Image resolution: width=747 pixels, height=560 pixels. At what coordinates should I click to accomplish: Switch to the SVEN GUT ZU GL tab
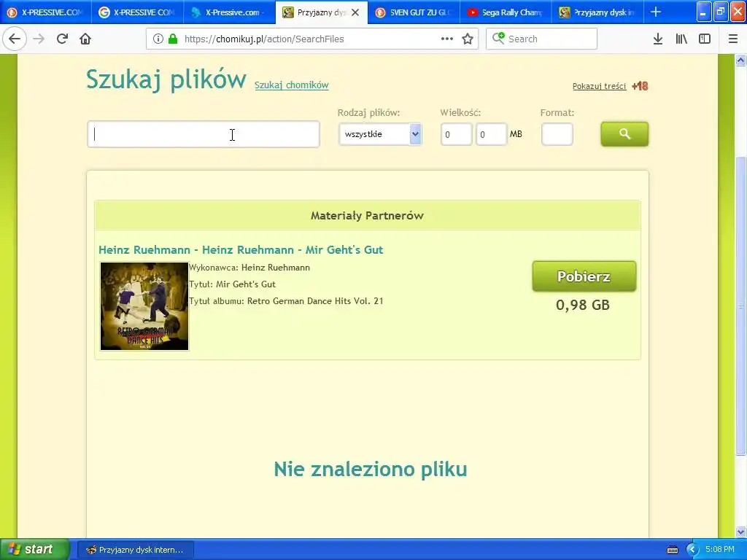(x=414, y=12)
